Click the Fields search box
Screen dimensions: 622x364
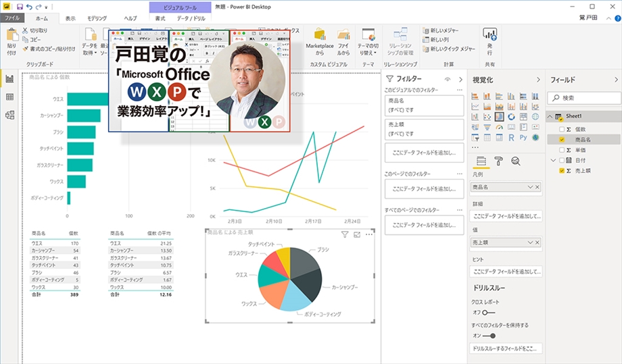[584, 98]
